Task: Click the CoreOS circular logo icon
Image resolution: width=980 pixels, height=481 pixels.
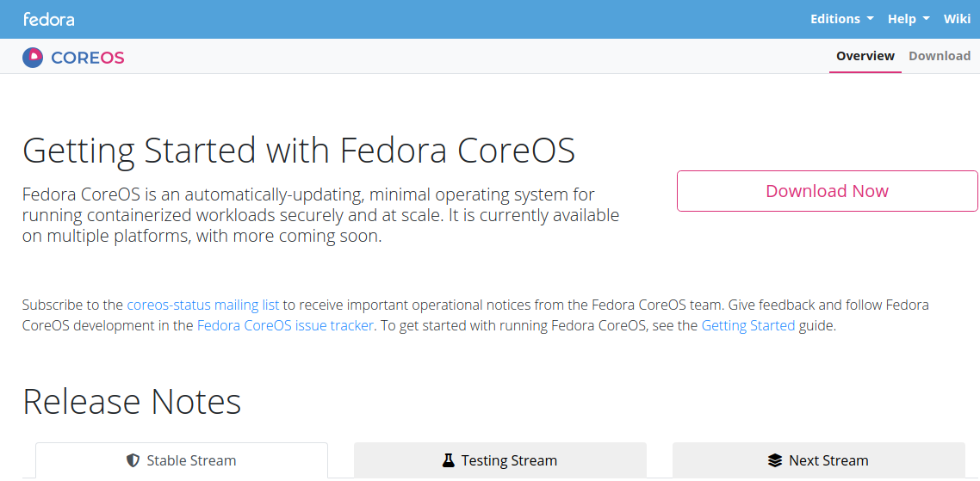Action: [x=33, y=58]
